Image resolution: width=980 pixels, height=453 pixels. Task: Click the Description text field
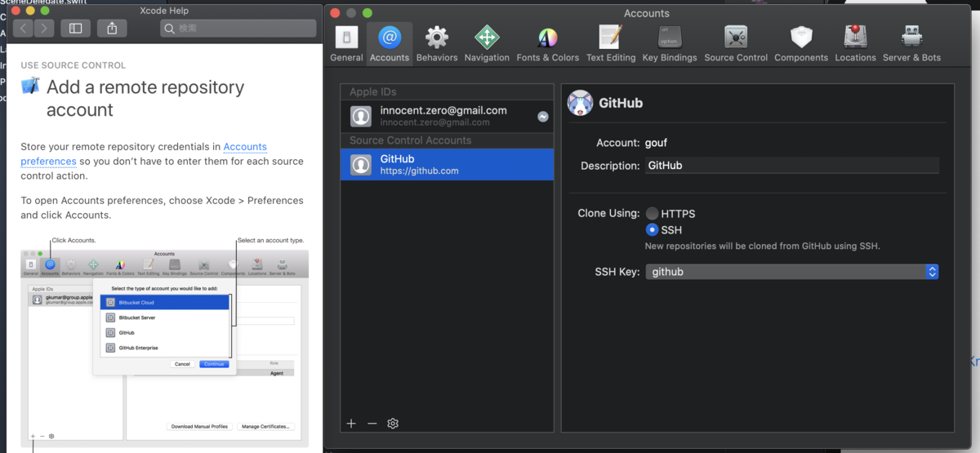[791, 166]
